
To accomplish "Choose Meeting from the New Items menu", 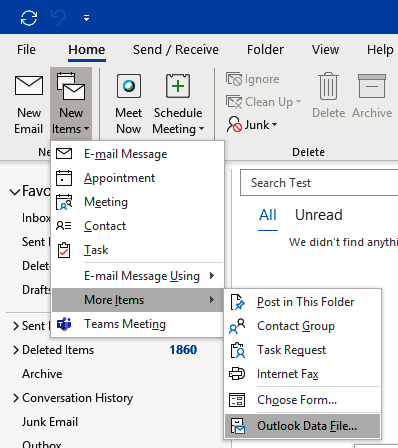I will (137, 202).
